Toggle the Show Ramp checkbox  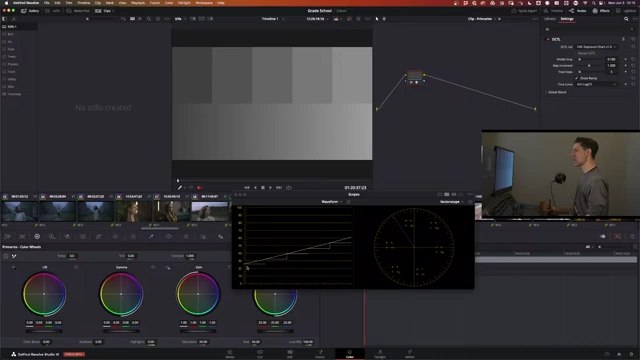point(577,78)
